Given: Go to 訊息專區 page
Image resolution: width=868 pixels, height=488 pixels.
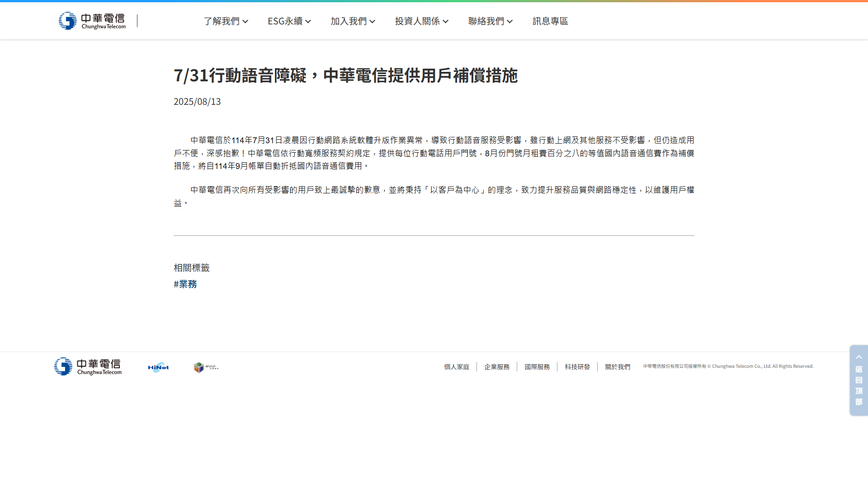Looking at the screenshot, I should point(550,21).
